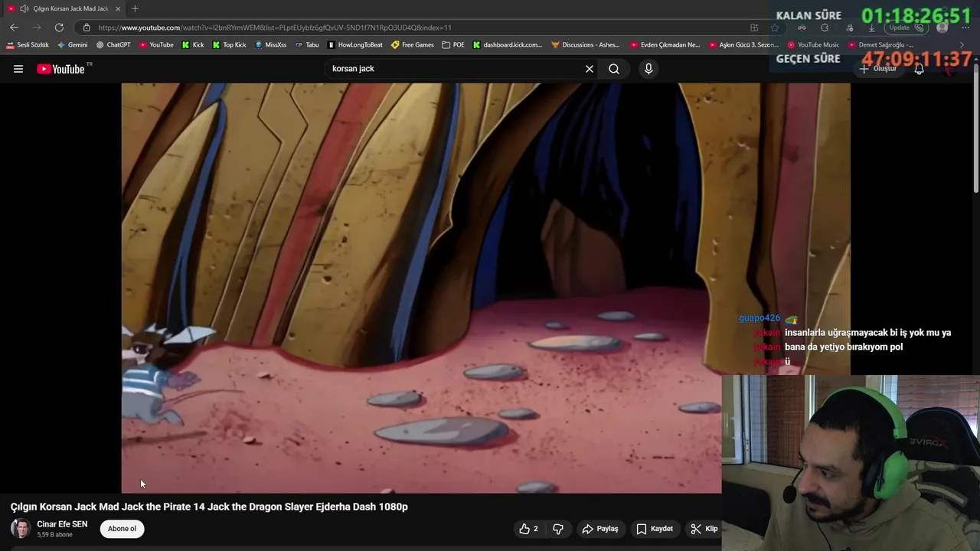Save the video with Kaydet

[x=655, y=529]
